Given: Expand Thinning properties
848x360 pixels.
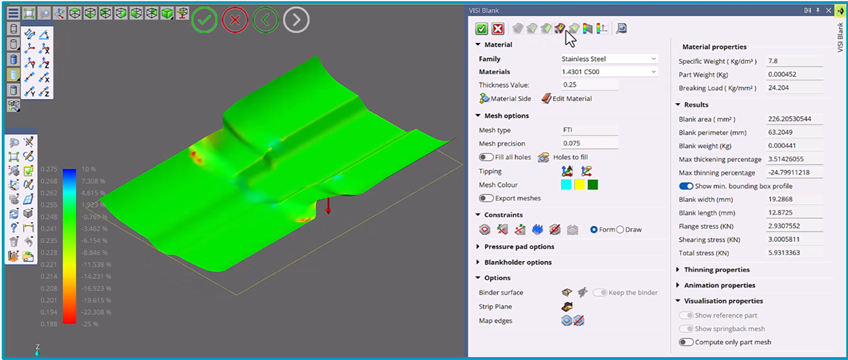Looking at the screenshot, I should click(x=678, y=269).
